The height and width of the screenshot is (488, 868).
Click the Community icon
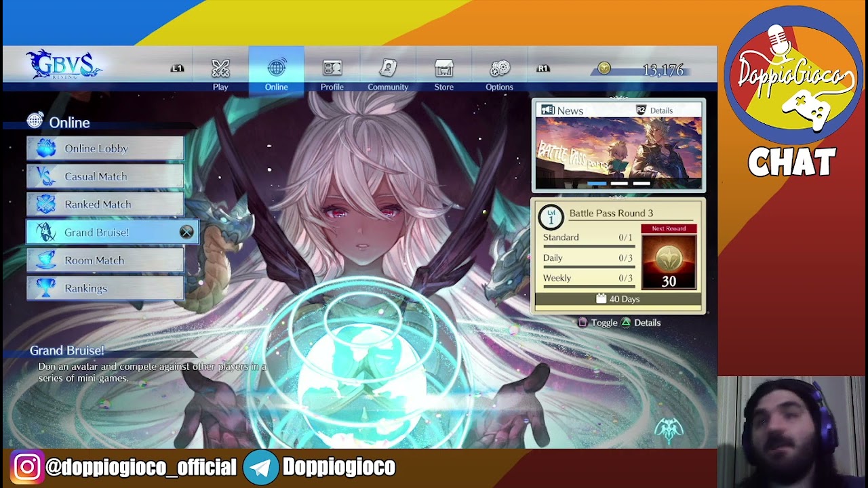pyautogui.click(x=388, y=68)
